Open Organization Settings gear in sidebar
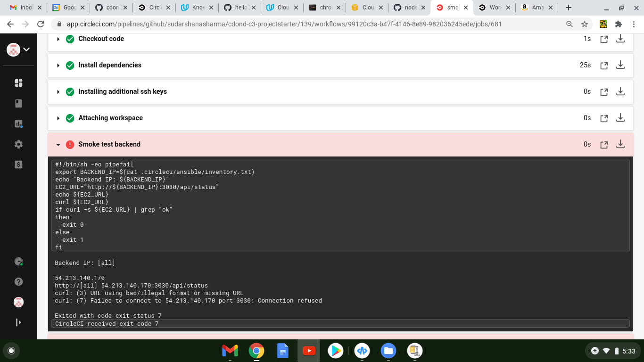The width and height of the screenshot is (644, 362). pos(18,144)
